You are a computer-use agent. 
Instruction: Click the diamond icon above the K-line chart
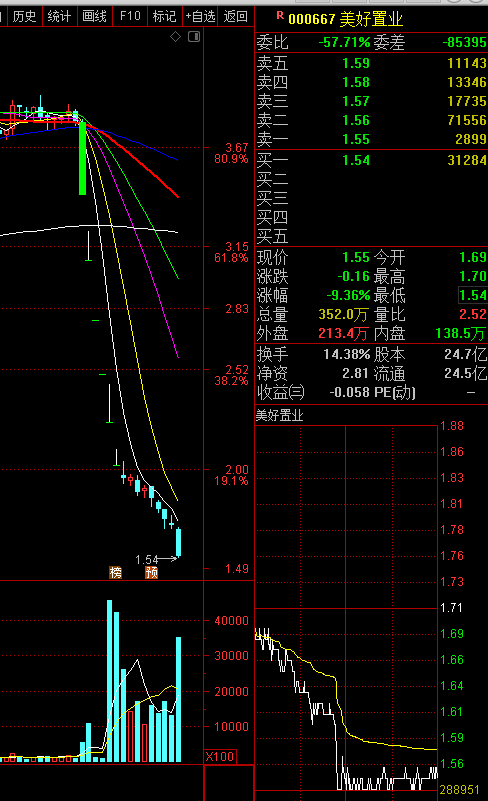tap(175, 37)
